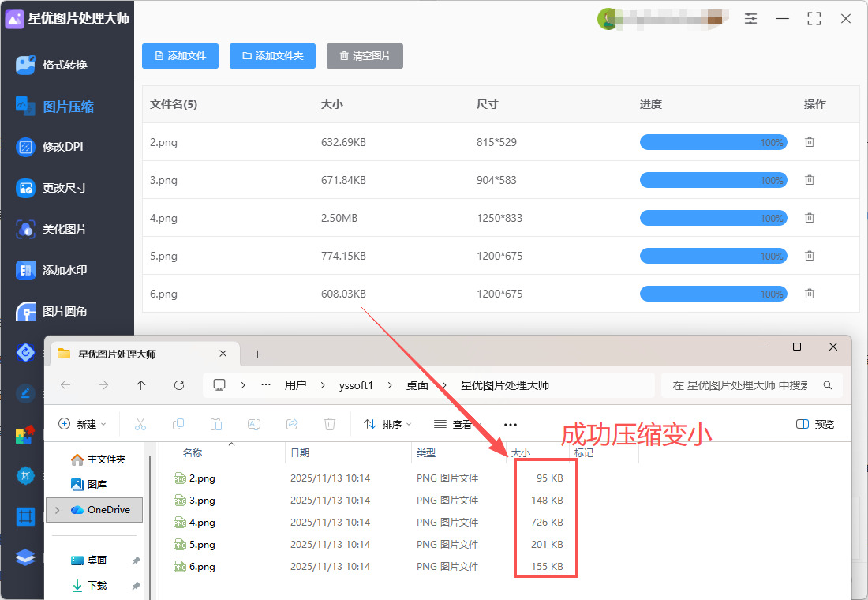Viewport: 868px width, 600px height.
Task: Go back in File Explorer
Action: pyautogui.click(x=65, y=385)
